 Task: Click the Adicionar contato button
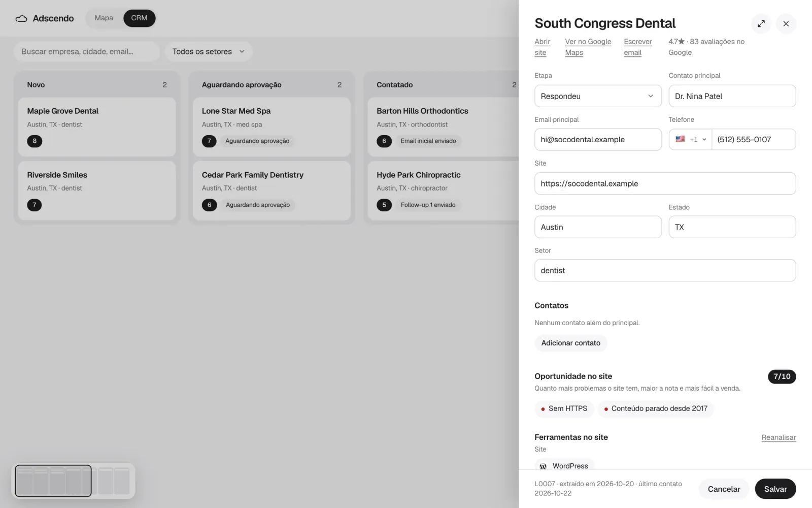pos(570,343)
